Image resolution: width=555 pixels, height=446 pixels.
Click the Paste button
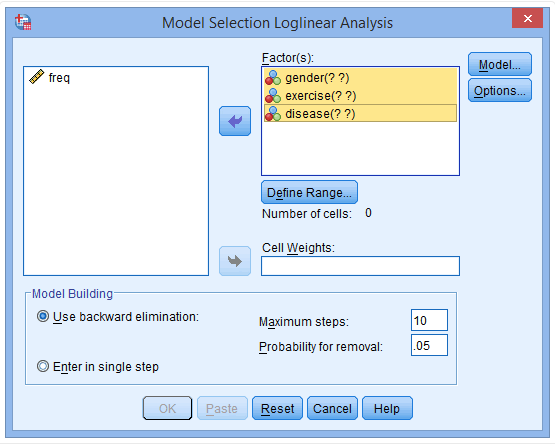click(x=222, y=408)
